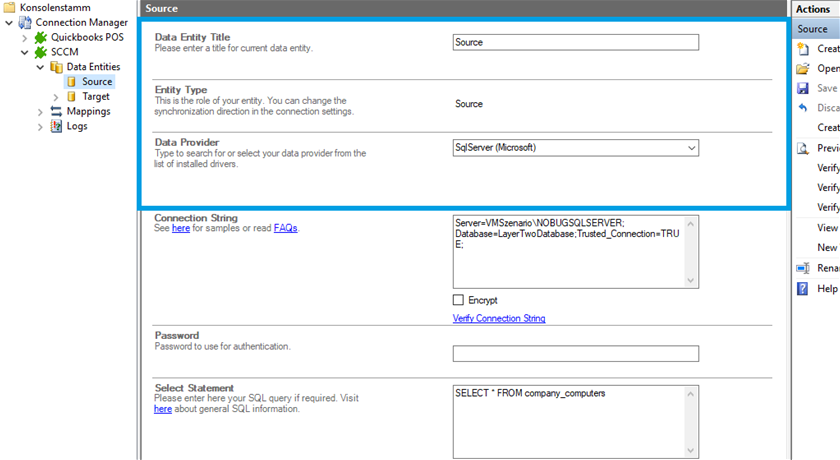
Task: Click the Open folder icon in Actions
Action: tap(802, 69)
